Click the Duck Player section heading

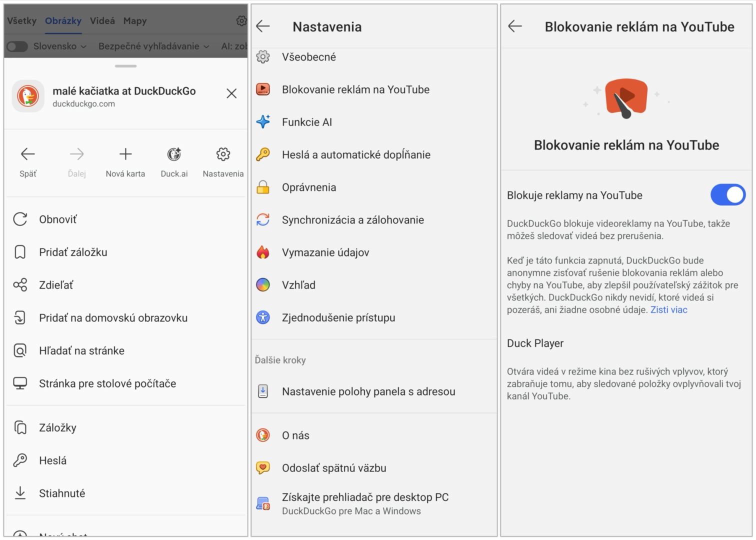tap(535, 343)
